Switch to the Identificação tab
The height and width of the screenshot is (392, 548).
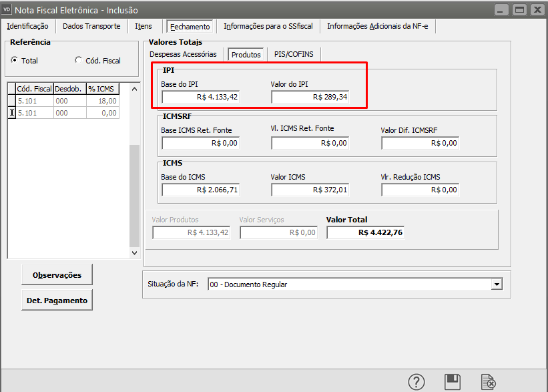point(27,26)
